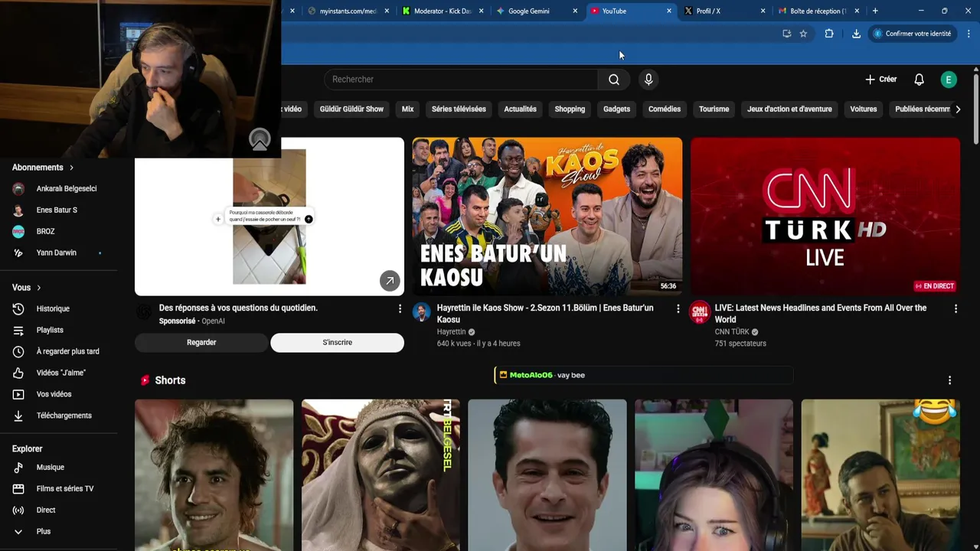Open the Short with the metal mask
This screenshot has height=551, width=980.
pos(381,475)
